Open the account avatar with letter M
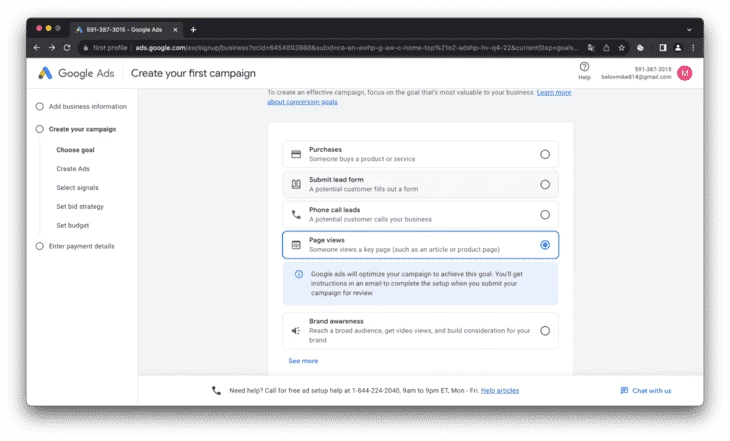 click(x=684, y=73)
